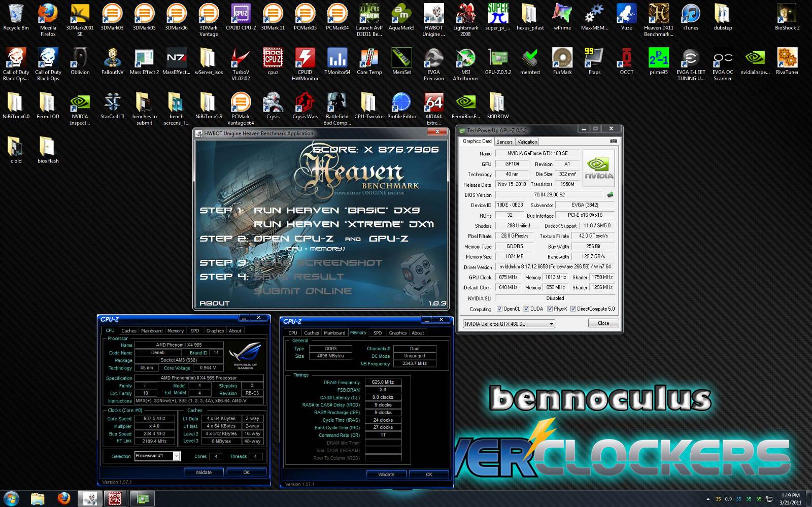The height and width of the screenshot is (507, 812).
Task: Switch to the Sensors tab in GPU-Z
Action: tap(504, 142)
